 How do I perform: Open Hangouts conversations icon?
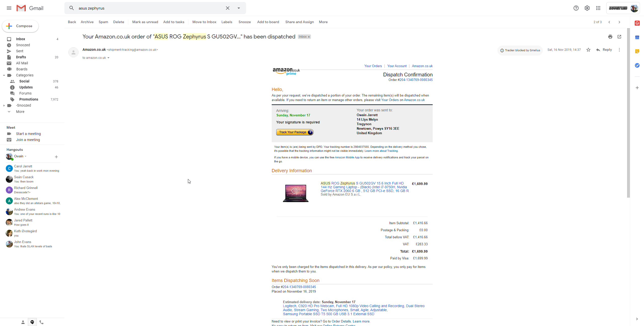[x=32, y=322]
